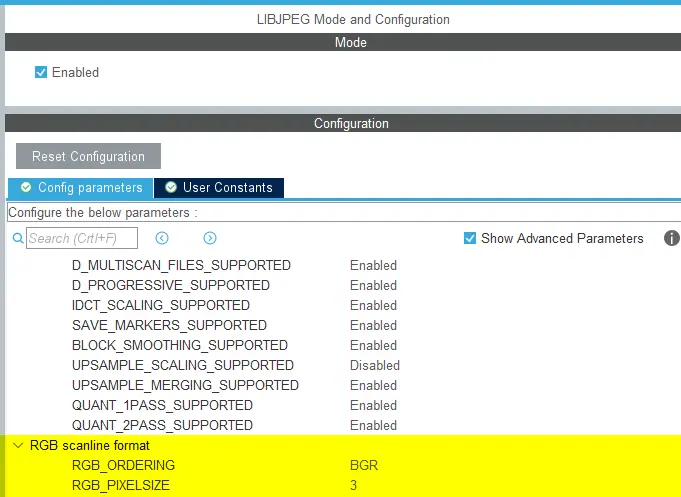This screenshot has height=497, width=681.
Task: Collapse the RGB scanline format section
Action: click(17, 445)
